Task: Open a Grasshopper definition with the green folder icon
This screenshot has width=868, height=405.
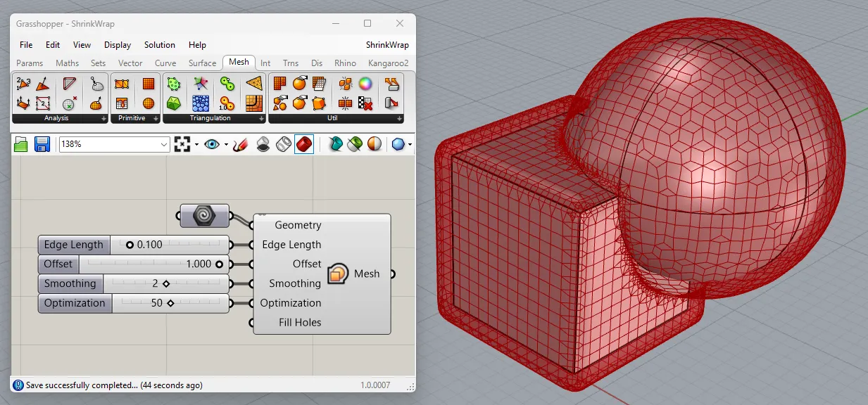Action: pyautogui.click(x=20, y=144)
